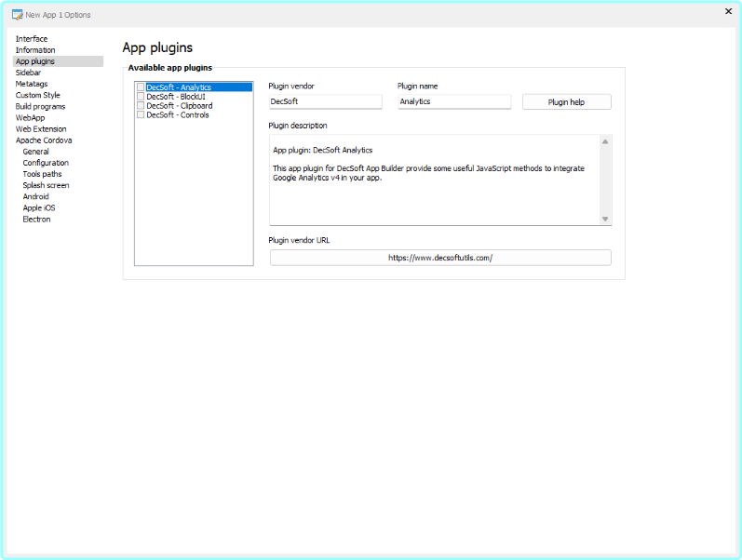742x560 pixels.
Task: Click the options window title bar icon
Action: (x=17, y=15)
